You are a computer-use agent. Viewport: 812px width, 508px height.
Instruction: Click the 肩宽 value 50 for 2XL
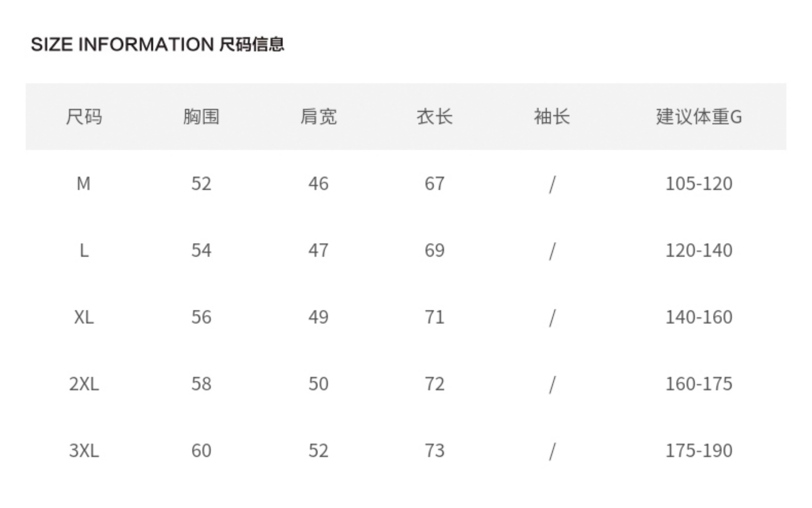pyautogui.click(x=318, y=384)
